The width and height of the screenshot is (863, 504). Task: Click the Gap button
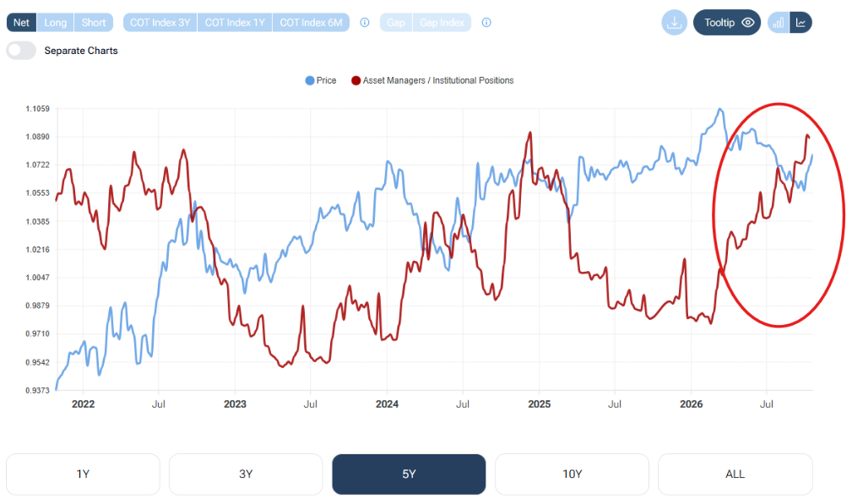(x=396, y=23)
